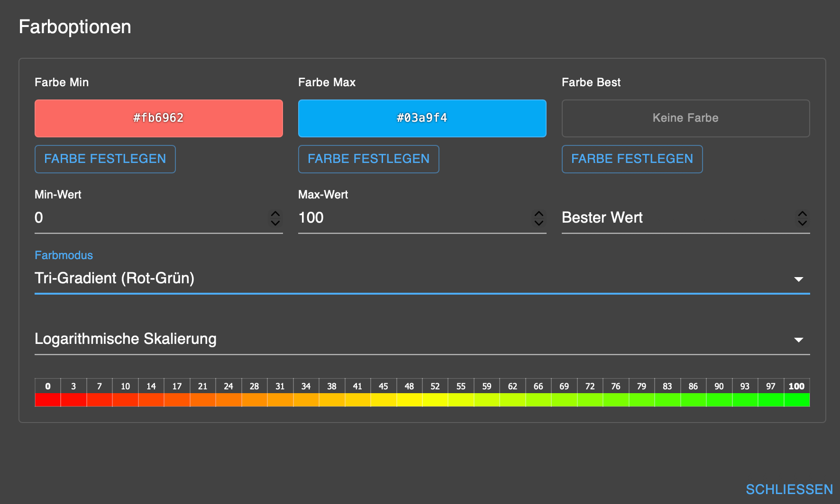
Task: Increase Bester Wert with up arrow
Action: (x=803, y=214)
